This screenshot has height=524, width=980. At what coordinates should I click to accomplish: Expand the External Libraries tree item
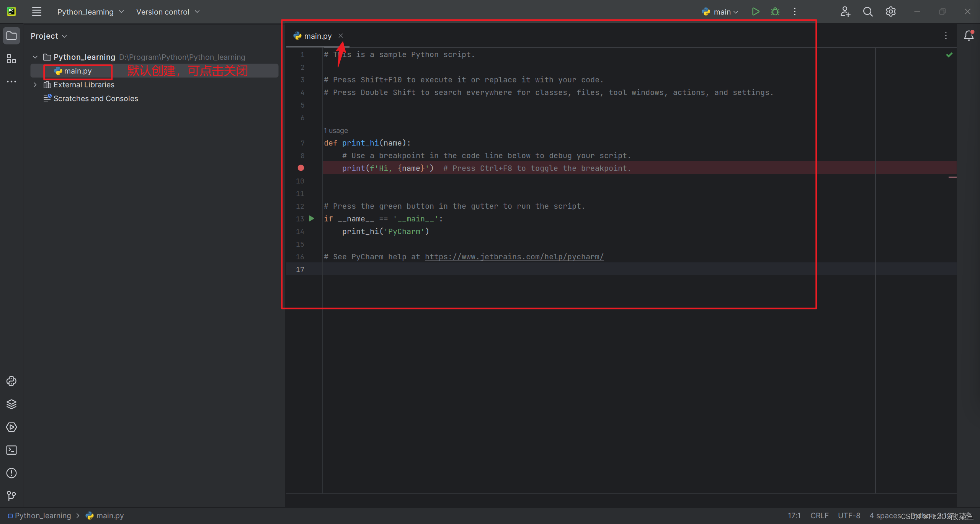pos(35,84)
